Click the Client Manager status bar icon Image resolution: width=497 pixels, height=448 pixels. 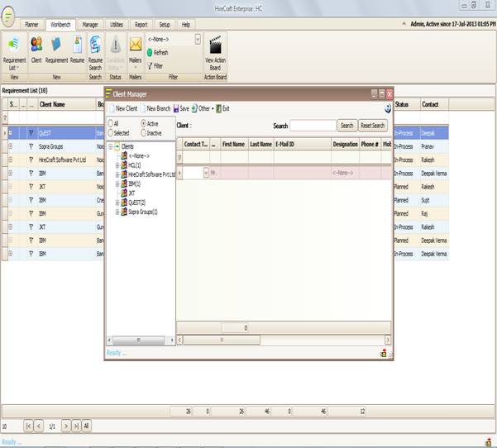click(384, 353)
